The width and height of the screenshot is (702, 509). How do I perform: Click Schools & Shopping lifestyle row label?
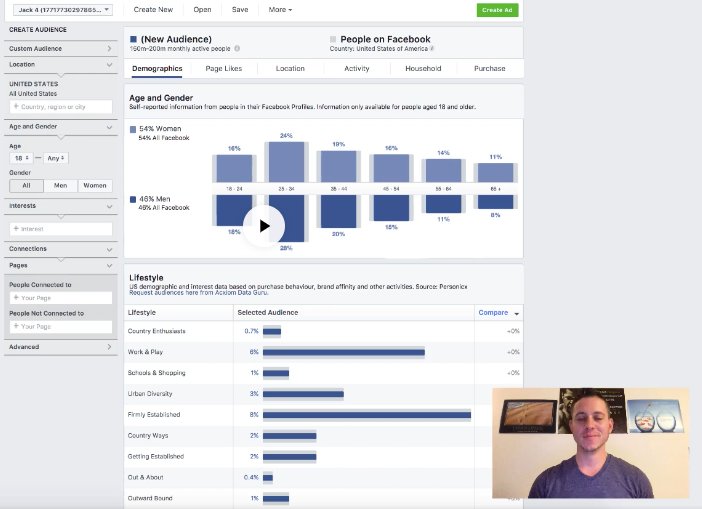point(156,373)
